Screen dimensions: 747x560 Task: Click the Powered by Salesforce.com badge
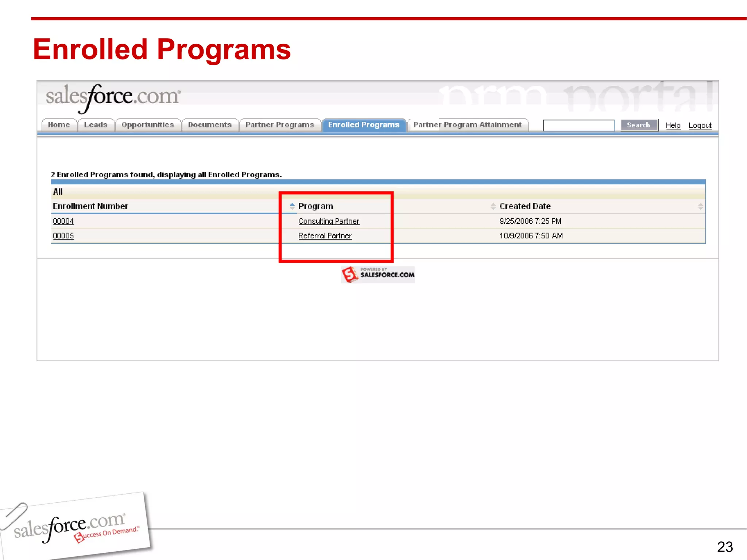[378, 275]
